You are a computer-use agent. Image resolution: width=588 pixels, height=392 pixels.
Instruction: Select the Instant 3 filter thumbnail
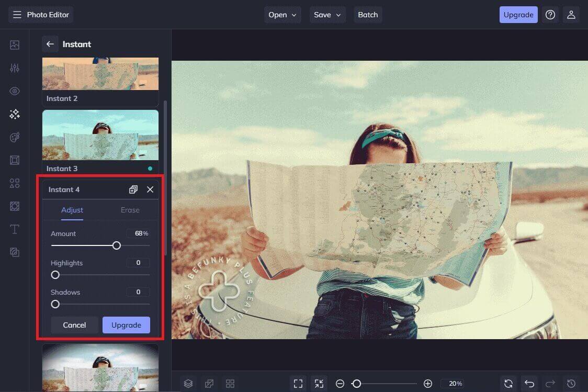point(100,135)
